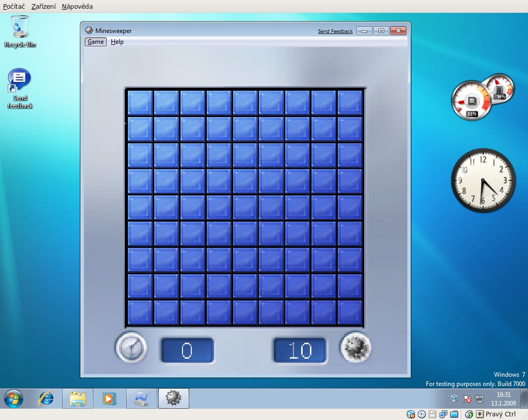This screenshot has height=420, width=528.
Task: Click the analog clock gadget
Action: (483, 180)
